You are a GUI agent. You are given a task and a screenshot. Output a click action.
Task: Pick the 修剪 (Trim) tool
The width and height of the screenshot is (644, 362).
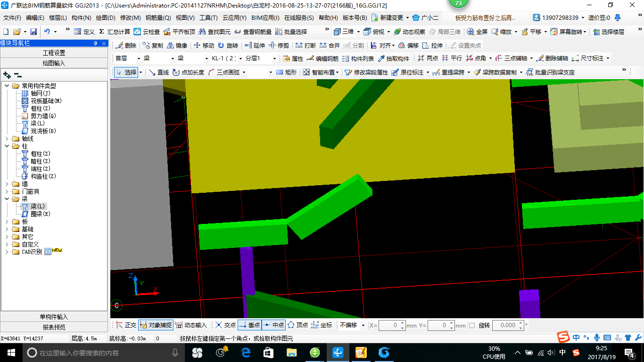pyautogui.click(x=279, y=46)
